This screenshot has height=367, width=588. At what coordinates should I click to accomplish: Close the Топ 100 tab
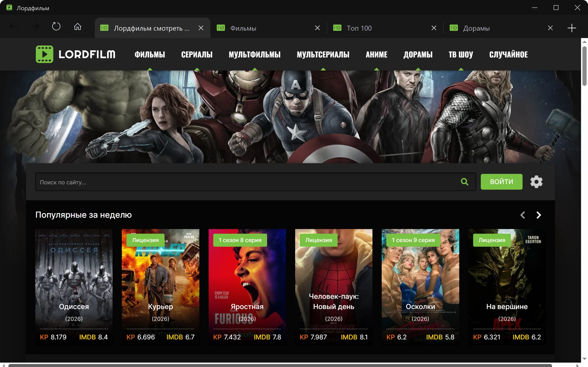[434, 28]
